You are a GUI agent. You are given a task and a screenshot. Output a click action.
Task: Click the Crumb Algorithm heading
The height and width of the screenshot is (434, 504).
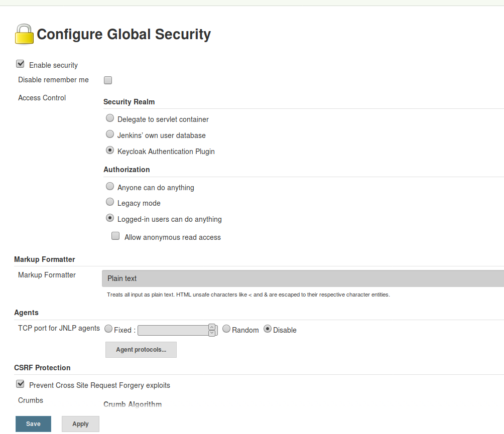click(133, 404)
